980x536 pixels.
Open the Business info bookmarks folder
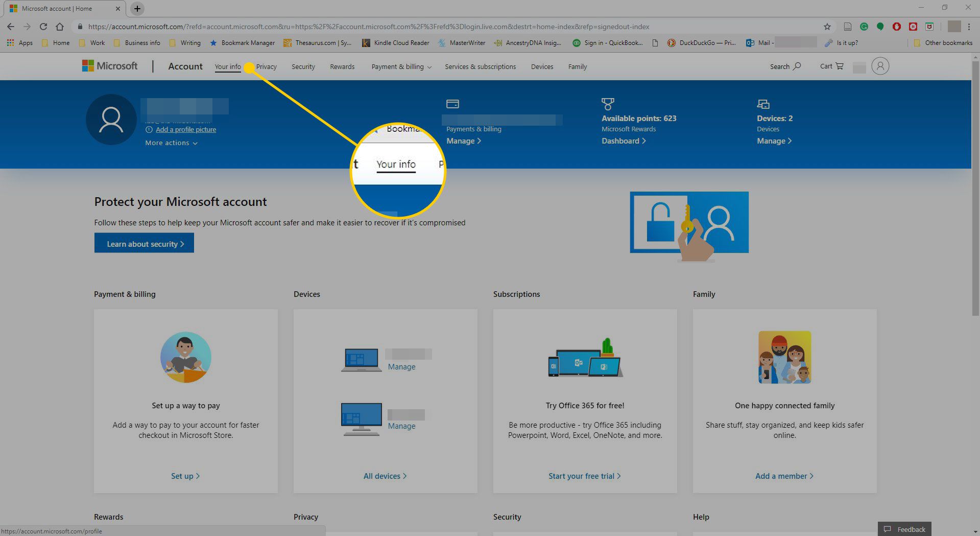click(137, 43)
